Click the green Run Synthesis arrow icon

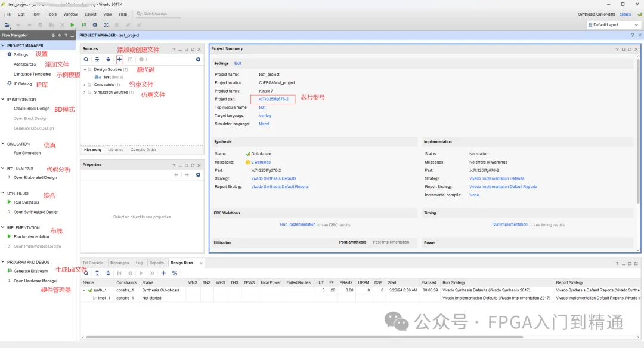point(10,202)
